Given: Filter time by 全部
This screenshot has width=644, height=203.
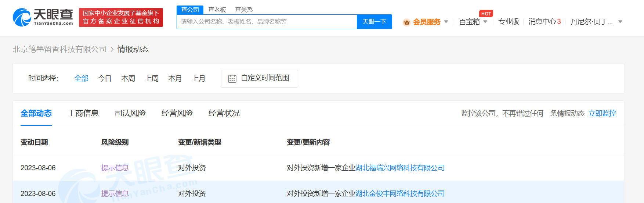Looking at the screenshot, I should (x=81, y=78).
